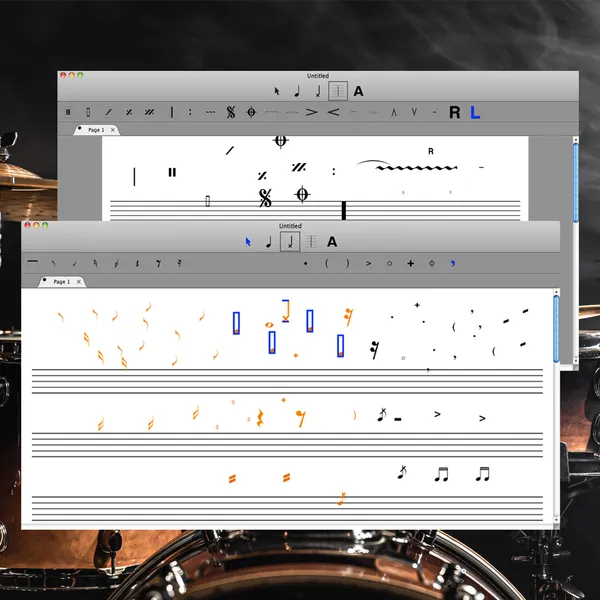The height and width of the screenshot is (600, 600).
Task: Choose the circle-with-line symbol in front toolbar
Action: click(x=432, y=263)
